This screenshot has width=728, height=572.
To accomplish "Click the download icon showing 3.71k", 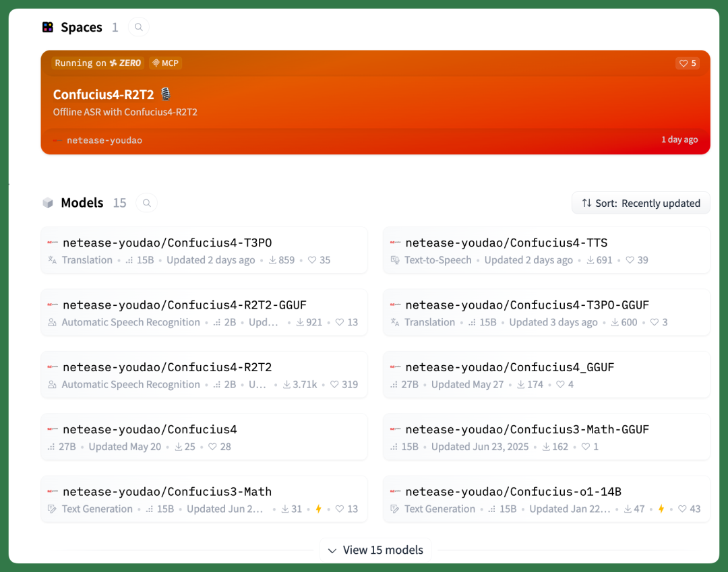I will (287, 385).
